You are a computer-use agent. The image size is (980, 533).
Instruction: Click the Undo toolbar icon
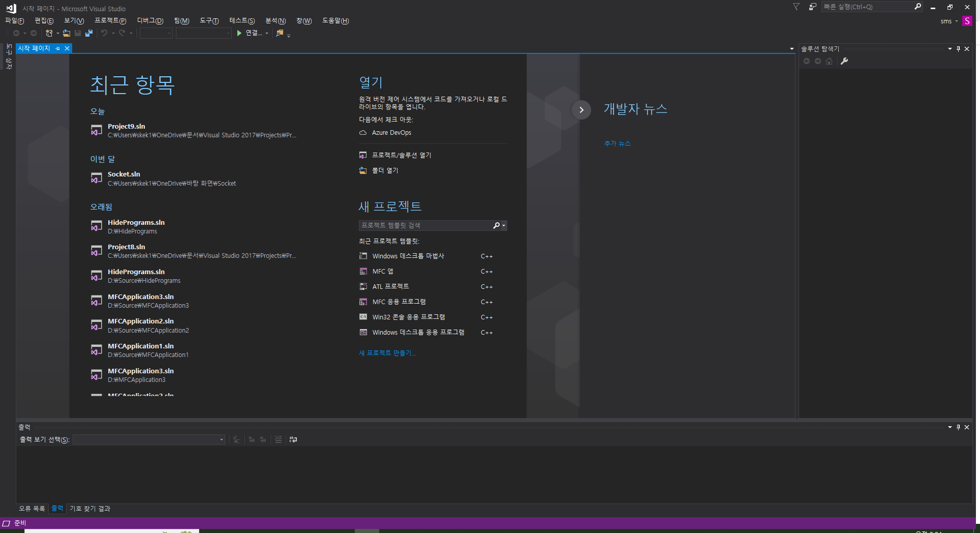coord(104,33)
